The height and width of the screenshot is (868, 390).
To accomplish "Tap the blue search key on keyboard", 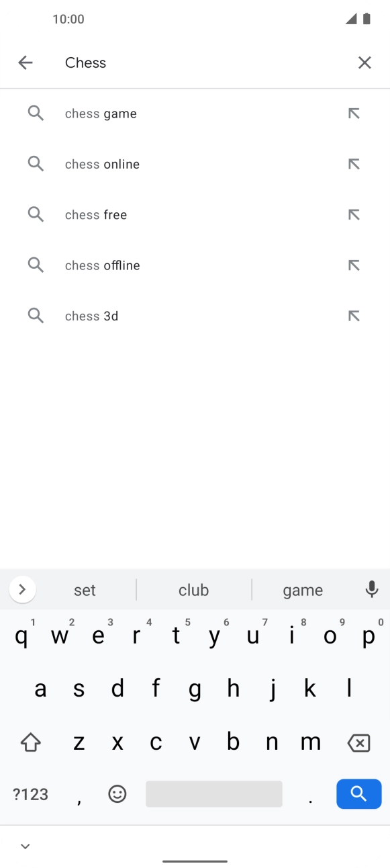I will [358, 793].
